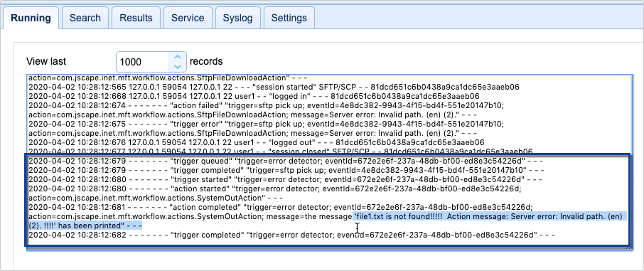This screenshot has height=271, width=644.
Task: Click the "trigger completed" sftp pick up line
Action: (286, 170)
